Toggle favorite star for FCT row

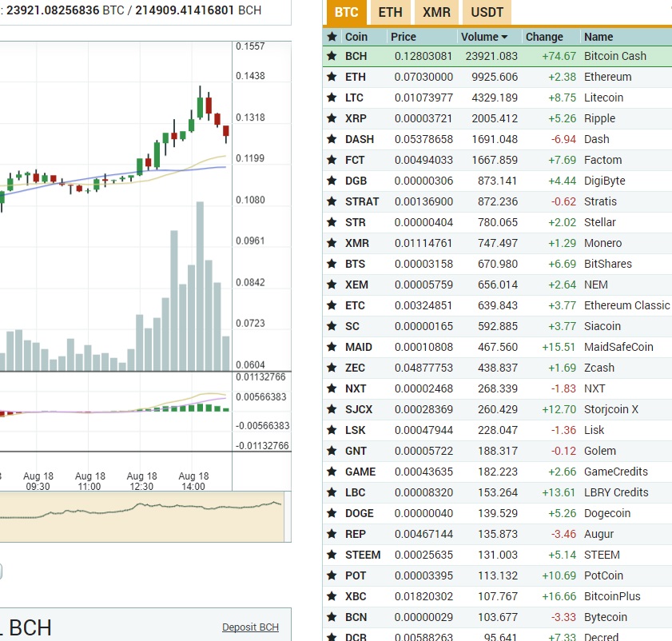click(332, 160)
